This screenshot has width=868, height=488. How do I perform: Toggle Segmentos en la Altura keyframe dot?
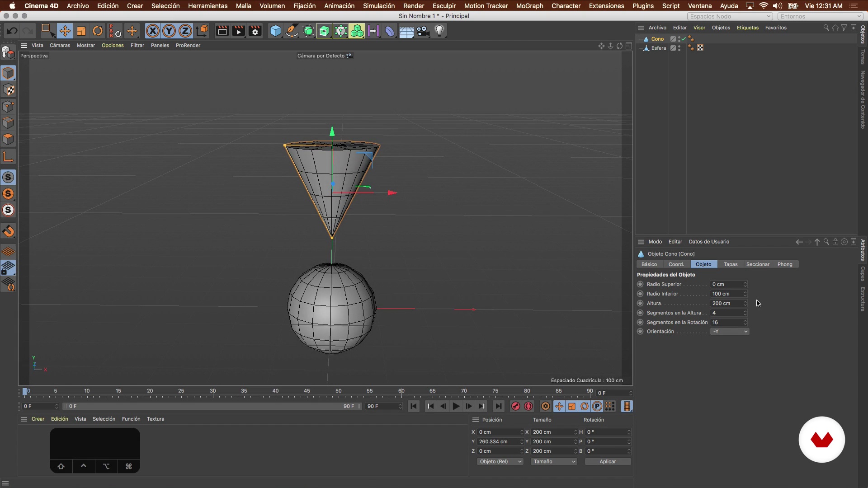tap(640, 313)
